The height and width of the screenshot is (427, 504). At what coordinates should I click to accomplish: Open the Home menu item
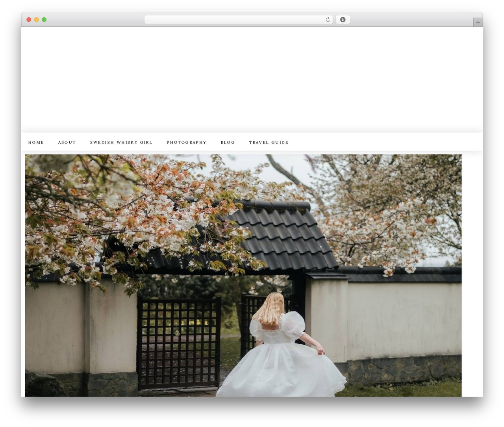[36, 142]
